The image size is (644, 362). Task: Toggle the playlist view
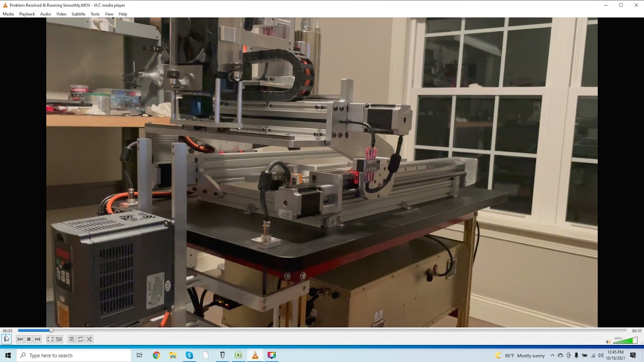pos(72,339)
